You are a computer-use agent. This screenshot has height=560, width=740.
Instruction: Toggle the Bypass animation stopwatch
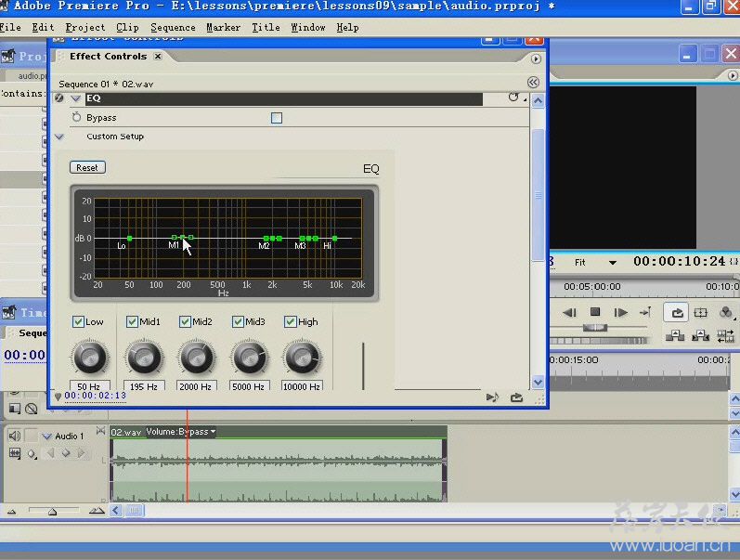pyautogui.click(x=76, y=117)
